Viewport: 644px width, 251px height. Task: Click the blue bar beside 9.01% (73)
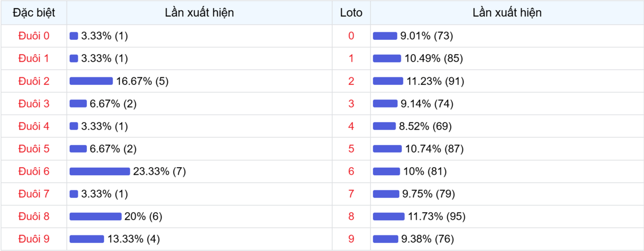(x=385, y=36)
